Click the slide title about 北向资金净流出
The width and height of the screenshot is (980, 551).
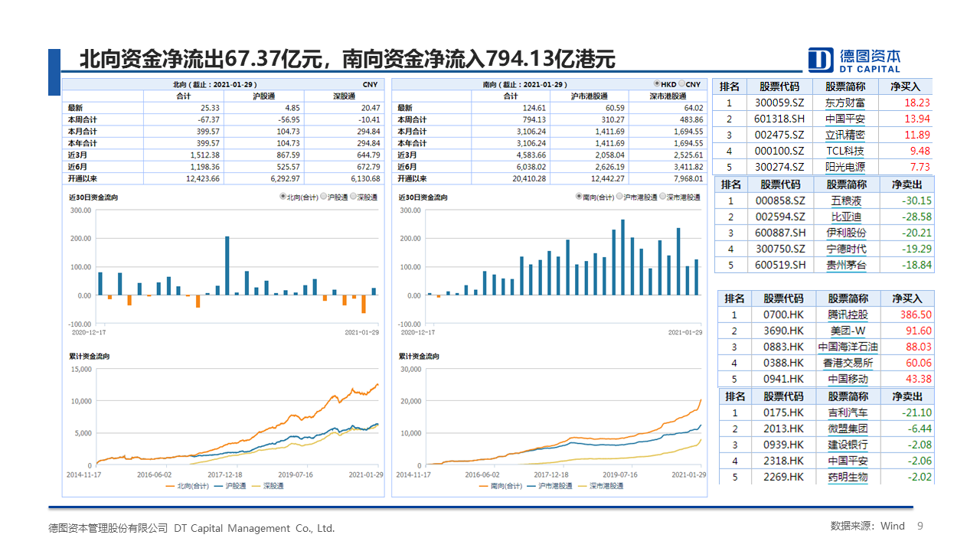point(348,59)
